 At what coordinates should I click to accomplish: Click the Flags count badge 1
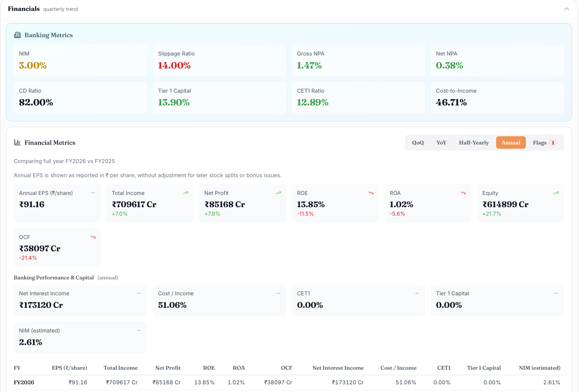[x=553, y=143]
